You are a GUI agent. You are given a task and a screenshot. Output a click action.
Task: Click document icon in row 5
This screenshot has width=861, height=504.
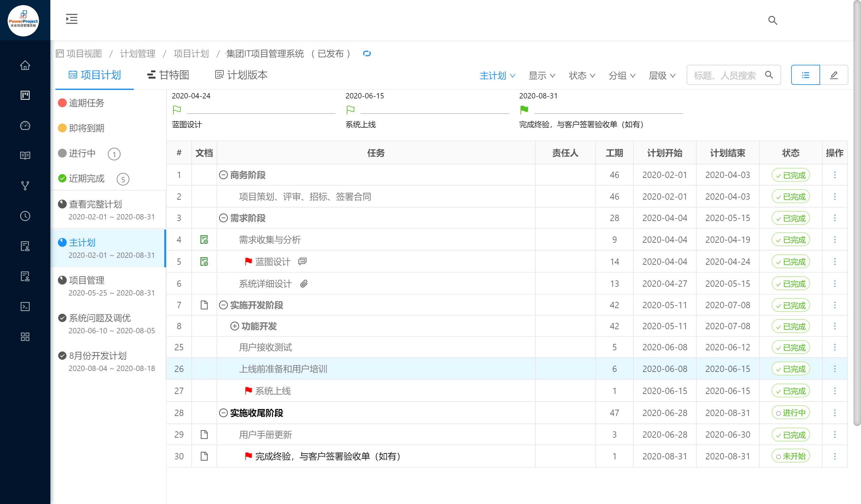[x=204, y=262]
